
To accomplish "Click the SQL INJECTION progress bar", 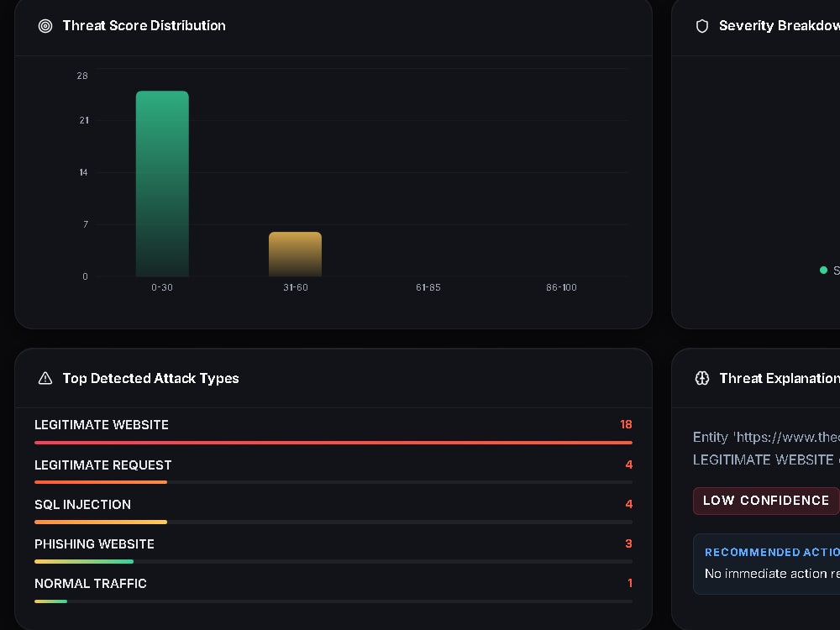I will click(x=333, y=522).
